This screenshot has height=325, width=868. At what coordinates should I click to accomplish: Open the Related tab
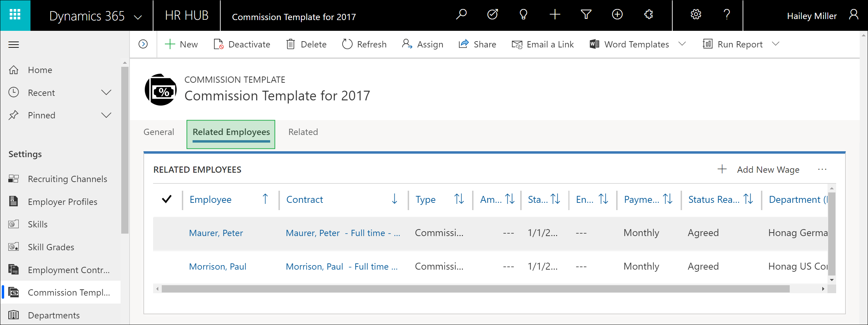point(303,132)
